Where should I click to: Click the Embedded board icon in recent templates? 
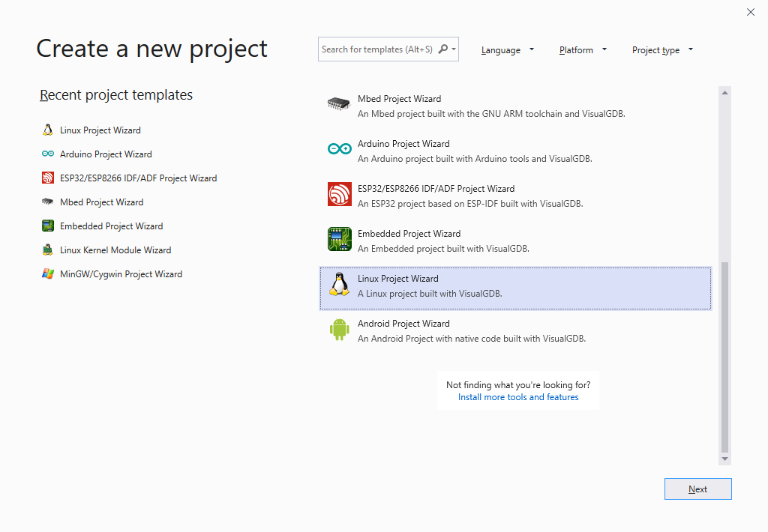coord(47,226)
